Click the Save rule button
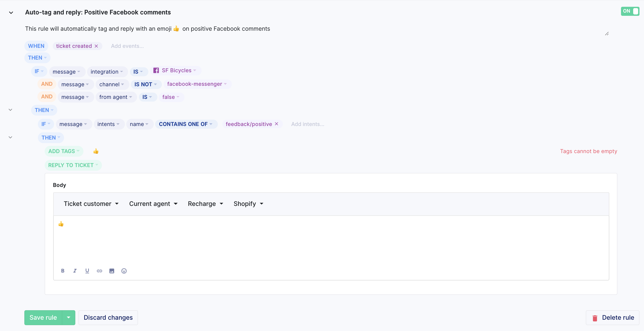This screenshot has width=644, height=331. point(43,318)
